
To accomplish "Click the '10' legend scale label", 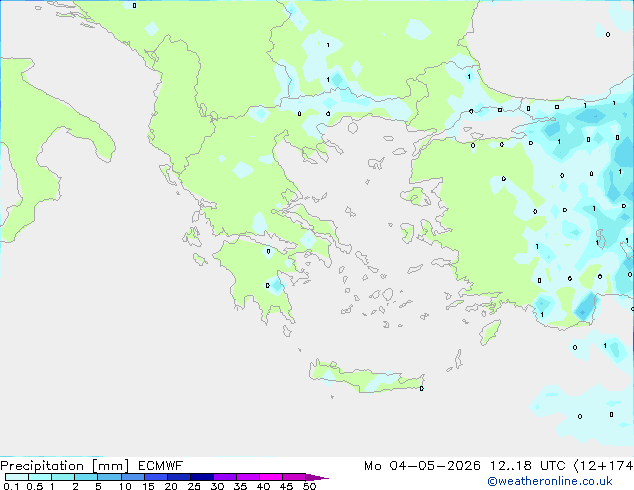I will (x=125, y=486).
